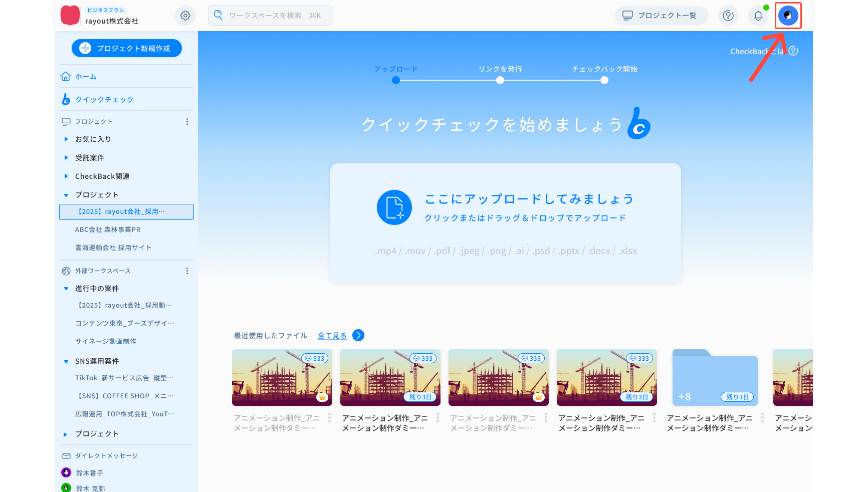868x492 pixels.
Task: Open options for third recent file card
Action: [546, 417]
